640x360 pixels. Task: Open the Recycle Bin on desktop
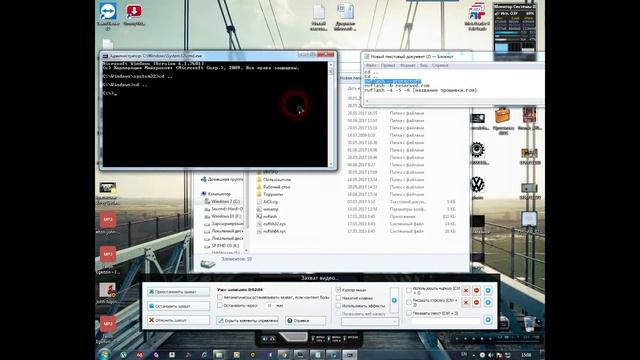529,323
